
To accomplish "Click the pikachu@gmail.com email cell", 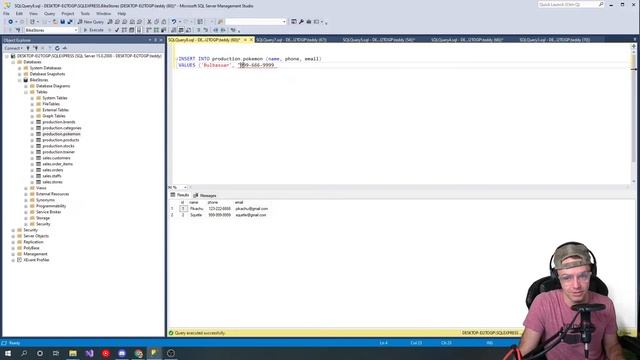I will point(251,209).
